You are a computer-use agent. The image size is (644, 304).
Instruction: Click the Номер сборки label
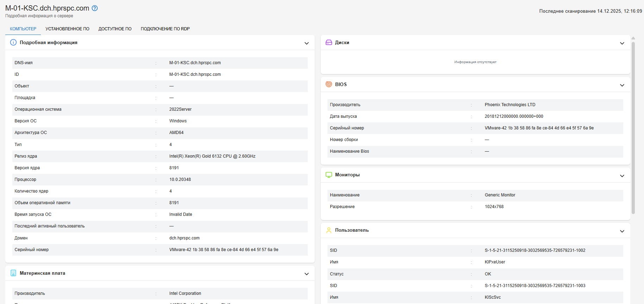point(344,140)
